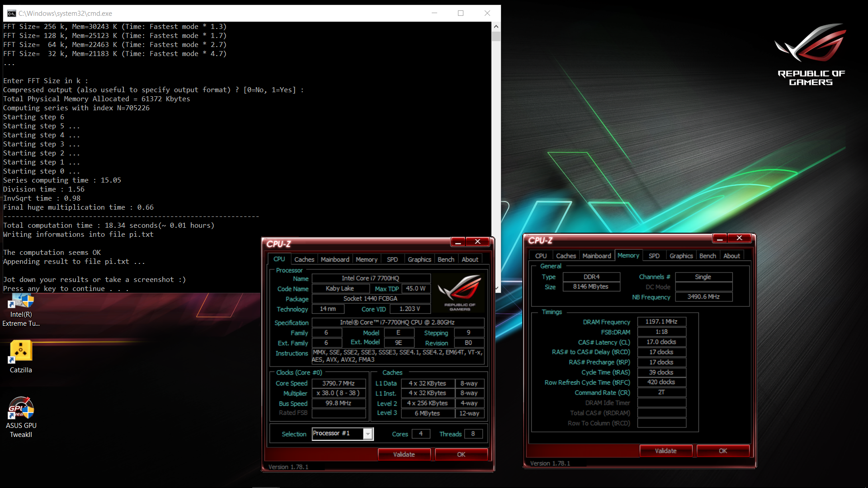Open the Catzilla desktop icon
Image resolution: width=868 pixels, height=488 pixels.
[x=21, y=357]
